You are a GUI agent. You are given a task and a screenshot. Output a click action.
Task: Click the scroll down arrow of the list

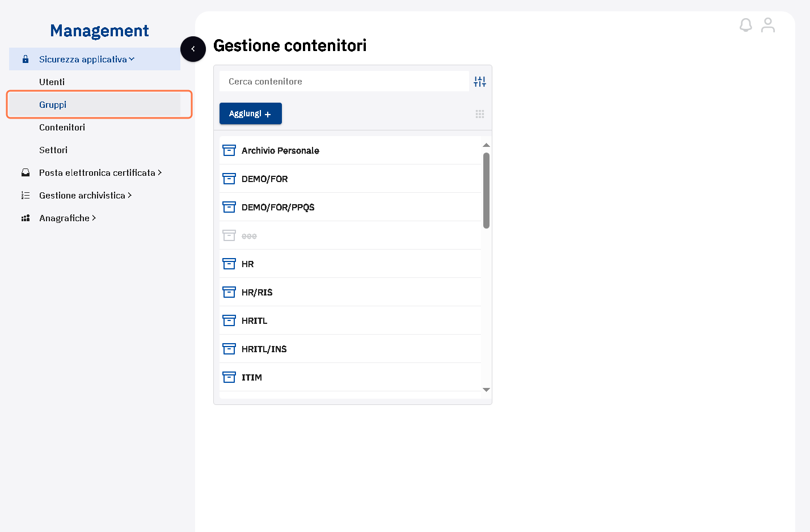pos(486,390)
